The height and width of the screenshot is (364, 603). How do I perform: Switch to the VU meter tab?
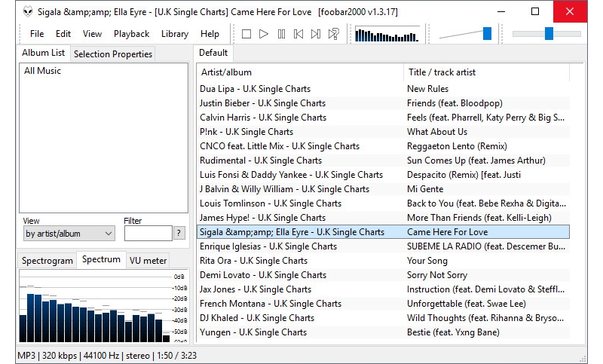(148, 261)
